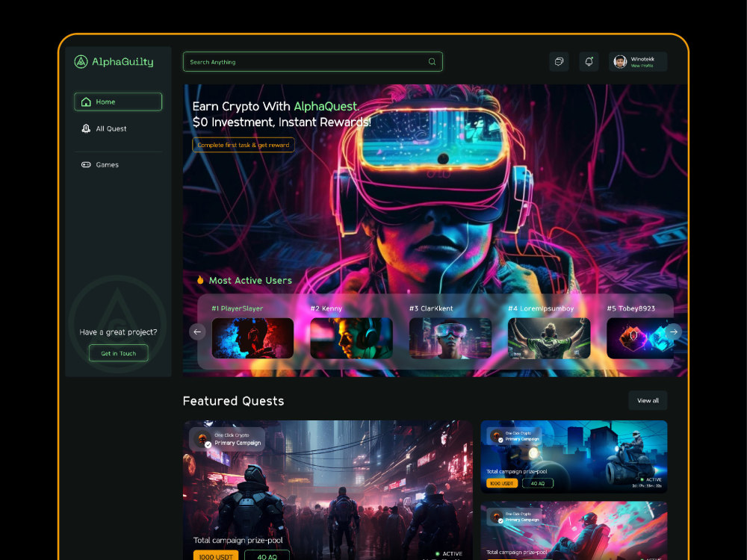747x560 pixels.
Task: Go back with left carousel arrow
Action: (197, 332)
